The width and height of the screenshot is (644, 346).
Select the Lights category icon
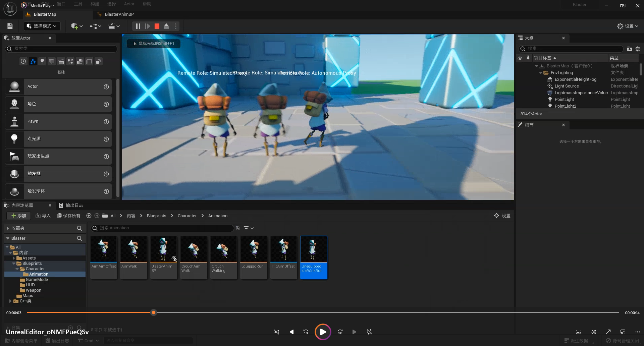pos(42,61)
